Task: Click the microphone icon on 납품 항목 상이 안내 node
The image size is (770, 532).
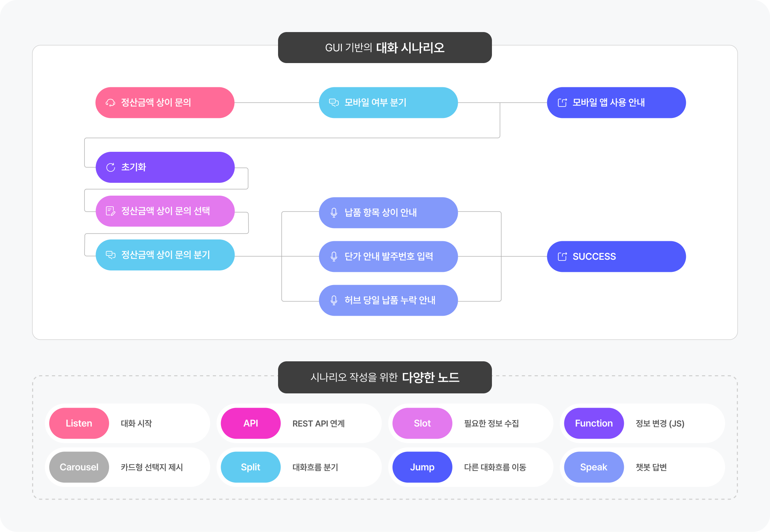Action: [334, 213]
